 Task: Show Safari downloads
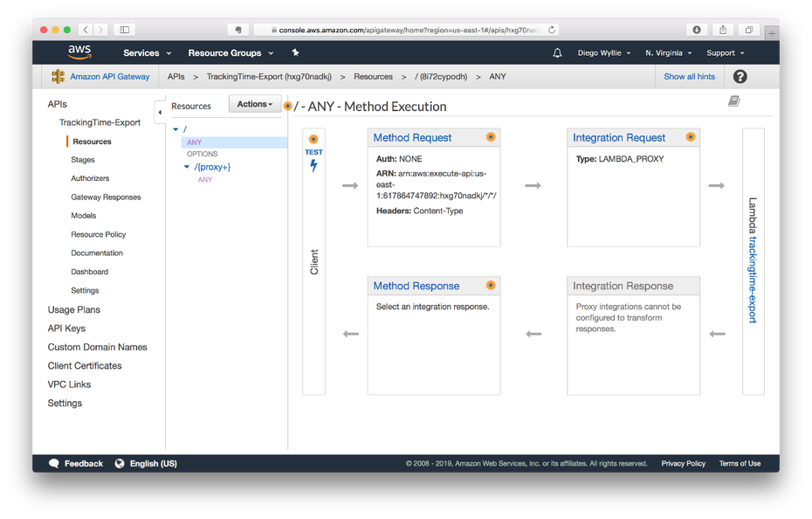(697, 30)
